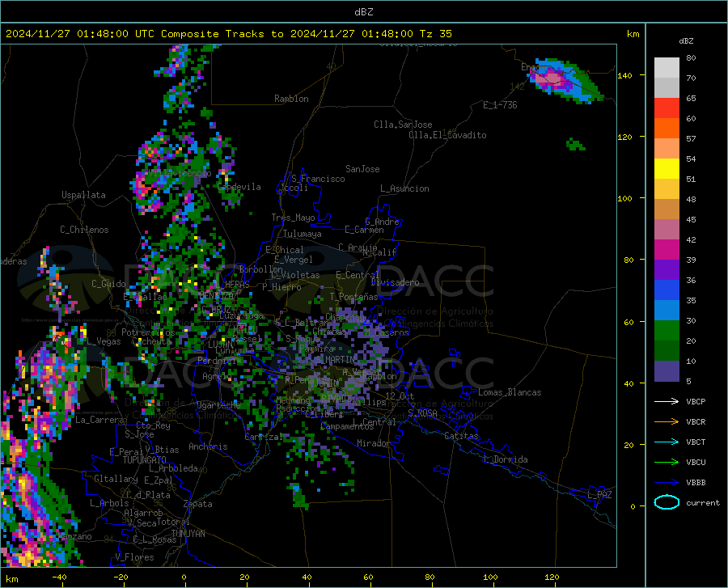
Task: Click the Potrerillos map label
Action: (x=148, y=332)
